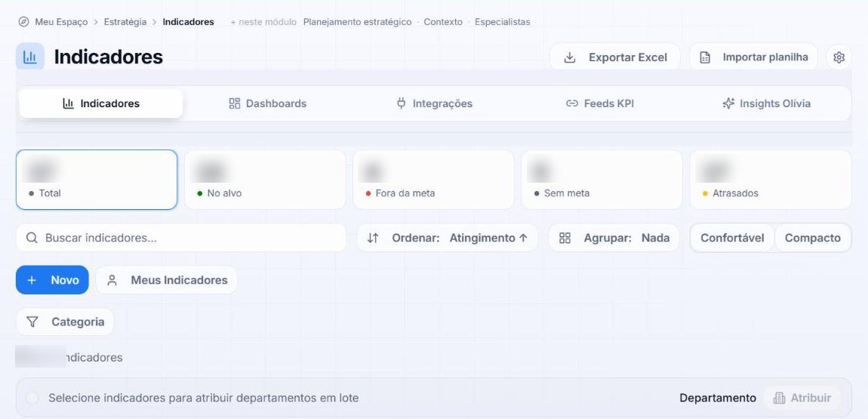Go to Meu Espaço breadcrumb
The width and height of the screenshot is (868, 419).
(x=61, y=22)
